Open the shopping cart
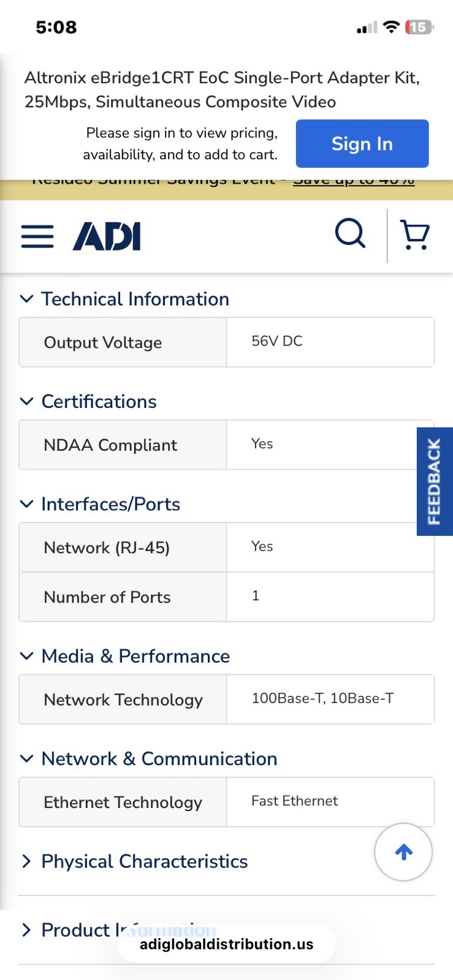Screen dimensions: 453x980 [x=415, y=235]
